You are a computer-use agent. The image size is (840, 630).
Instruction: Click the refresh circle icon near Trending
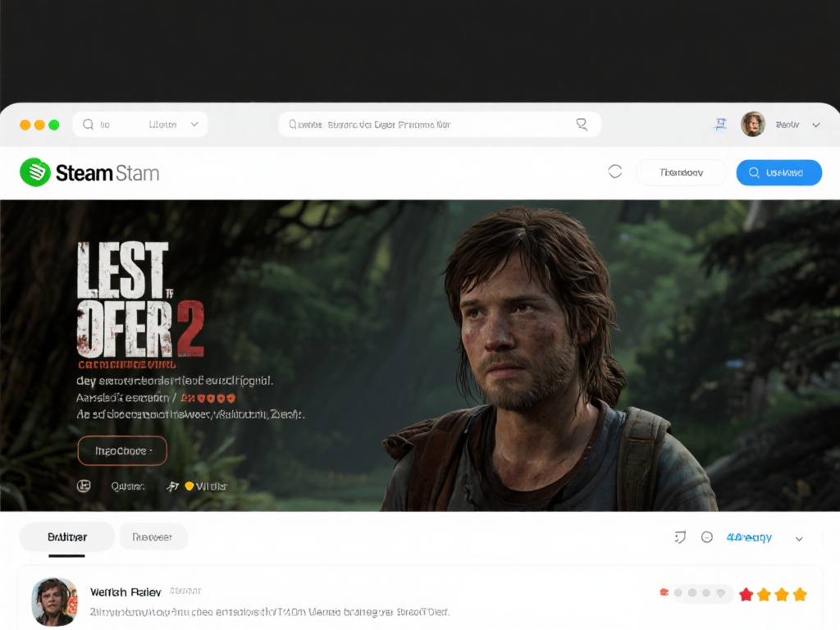pos(614,172)
